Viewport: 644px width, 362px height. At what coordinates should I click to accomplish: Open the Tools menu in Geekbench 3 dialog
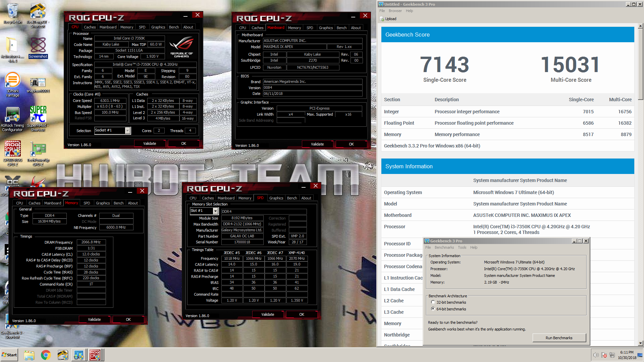462,247
